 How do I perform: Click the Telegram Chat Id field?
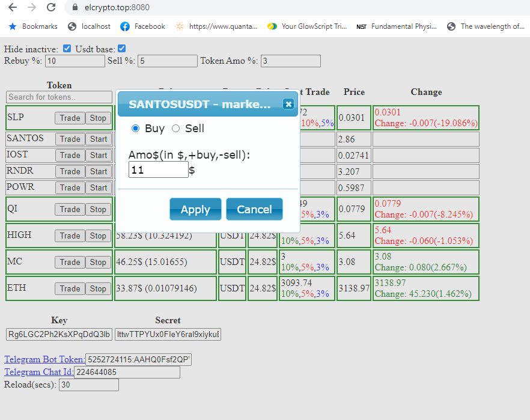coord(127,372)
